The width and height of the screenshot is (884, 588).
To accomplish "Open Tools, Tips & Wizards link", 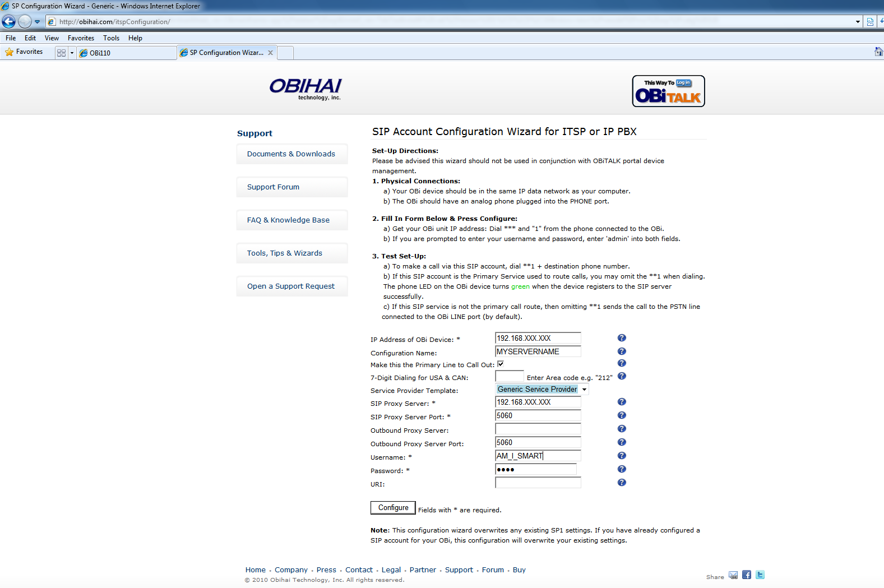I will [x=292, y=253].
